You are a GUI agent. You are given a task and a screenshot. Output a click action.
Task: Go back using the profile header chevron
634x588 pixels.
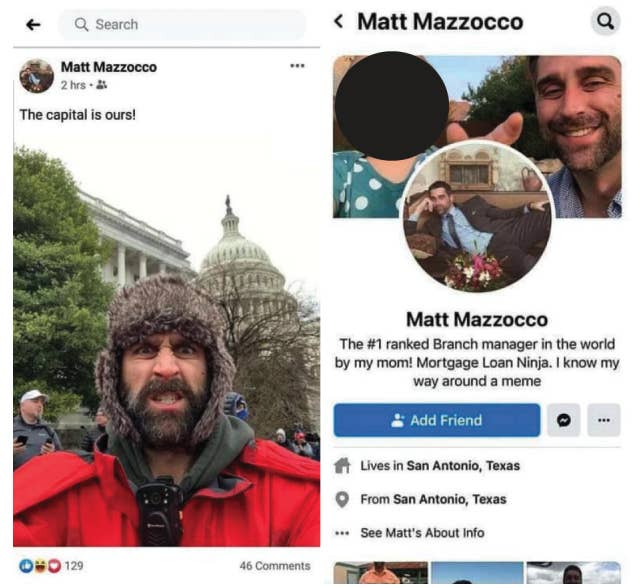click(339, 21)
